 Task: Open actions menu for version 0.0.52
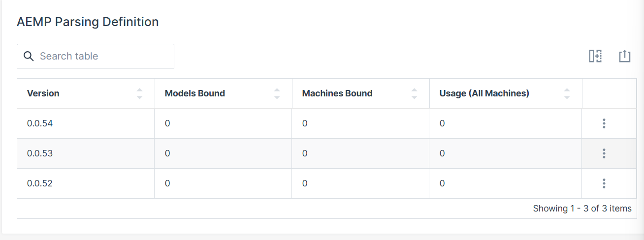[604, 183]
